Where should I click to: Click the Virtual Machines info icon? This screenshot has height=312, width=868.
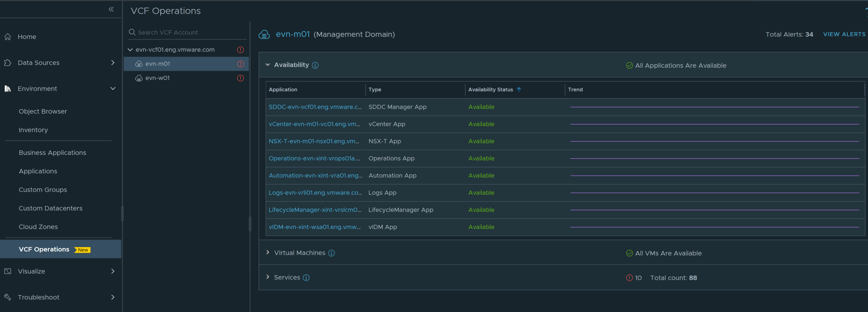[331, 253]
